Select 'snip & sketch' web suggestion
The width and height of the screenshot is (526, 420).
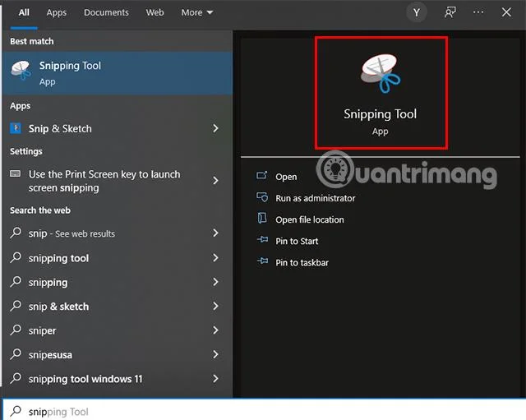(118, 307)
